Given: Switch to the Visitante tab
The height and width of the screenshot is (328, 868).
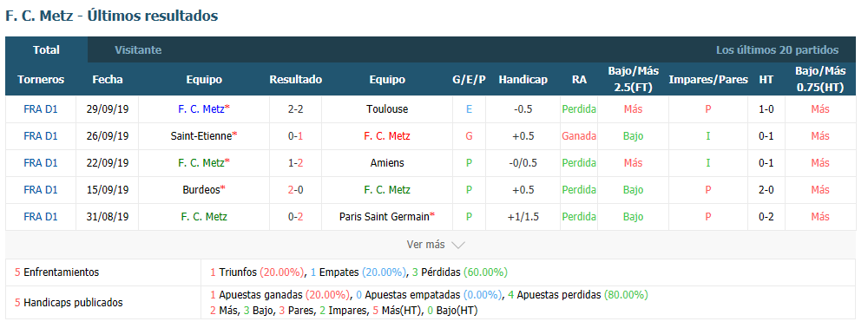Looking at the screenshot, I should [x=138, y=49].
